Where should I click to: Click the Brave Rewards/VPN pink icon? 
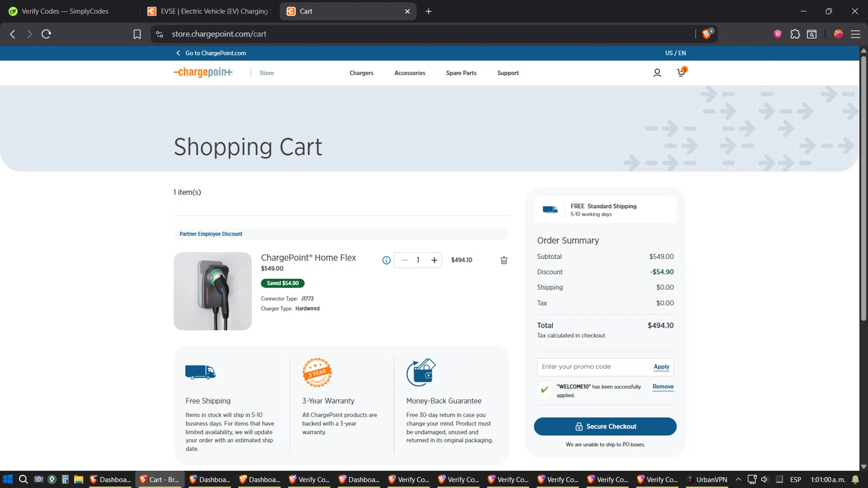pyautogui.click(x=778, y=34)
